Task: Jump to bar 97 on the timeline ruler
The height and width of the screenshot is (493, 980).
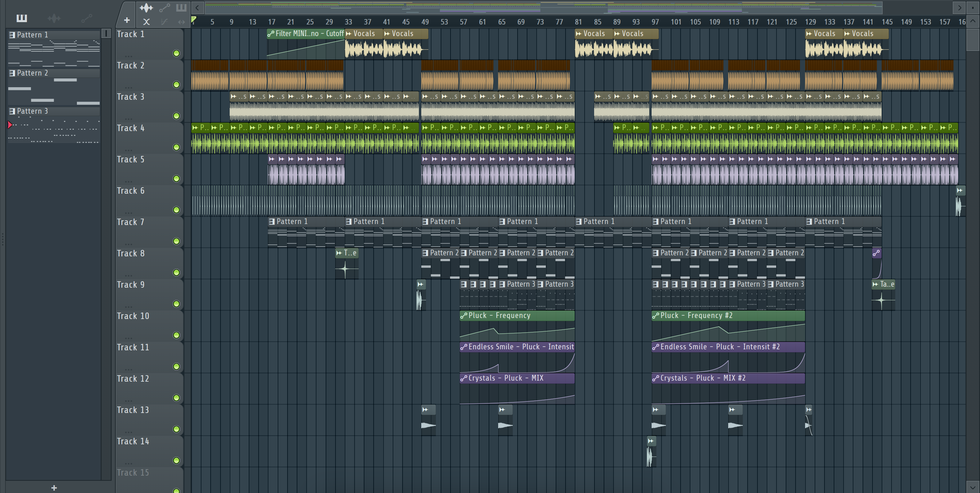Action: pyautogui.click(x=655, y=22)
